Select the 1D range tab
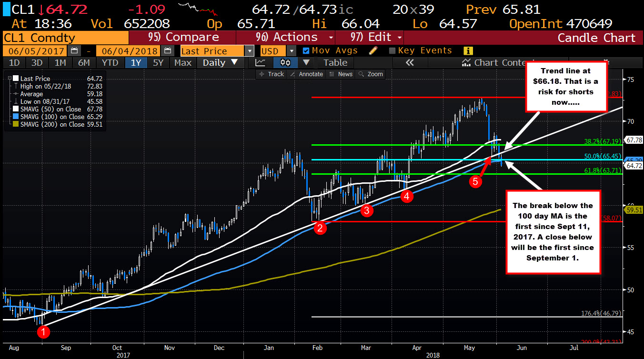 (14, 62)
